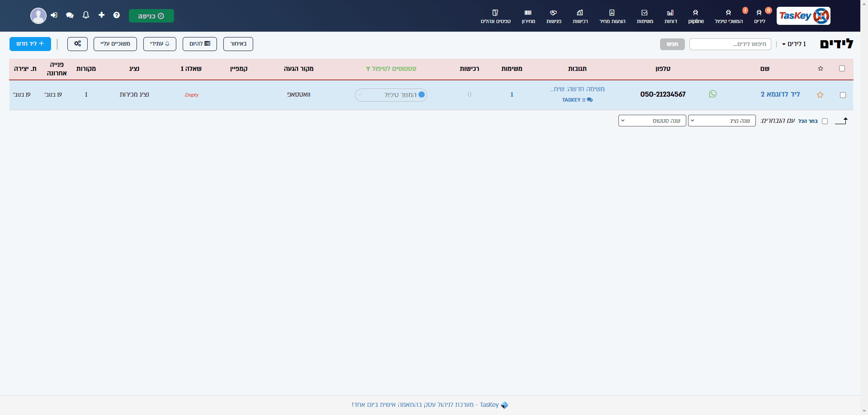Open the chat messages icon

tap(70, 15)
